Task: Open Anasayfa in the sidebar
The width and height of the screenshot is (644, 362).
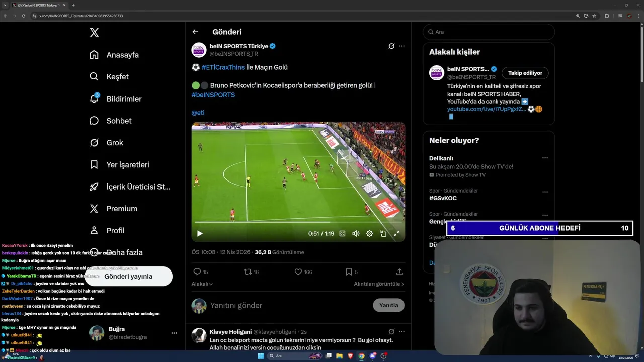Action: tap(114, 55)
